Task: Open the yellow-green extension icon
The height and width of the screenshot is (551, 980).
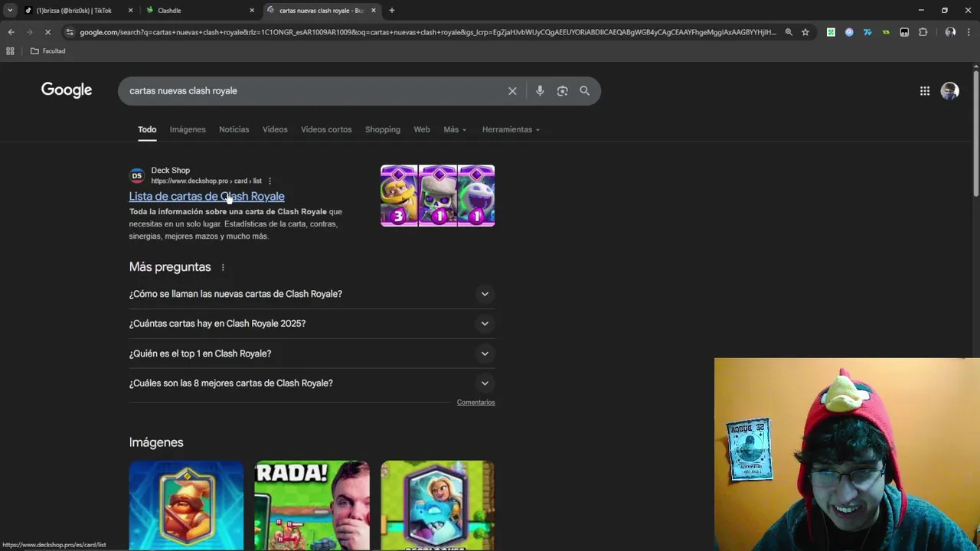Action: pos(886,32)
